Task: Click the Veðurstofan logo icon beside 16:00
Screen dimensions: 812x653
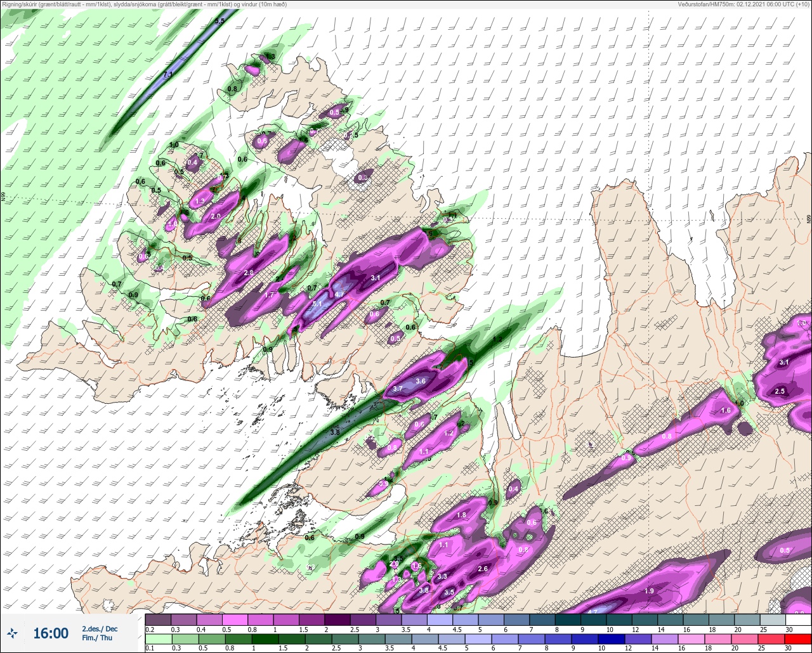Action: click(13, 633)
